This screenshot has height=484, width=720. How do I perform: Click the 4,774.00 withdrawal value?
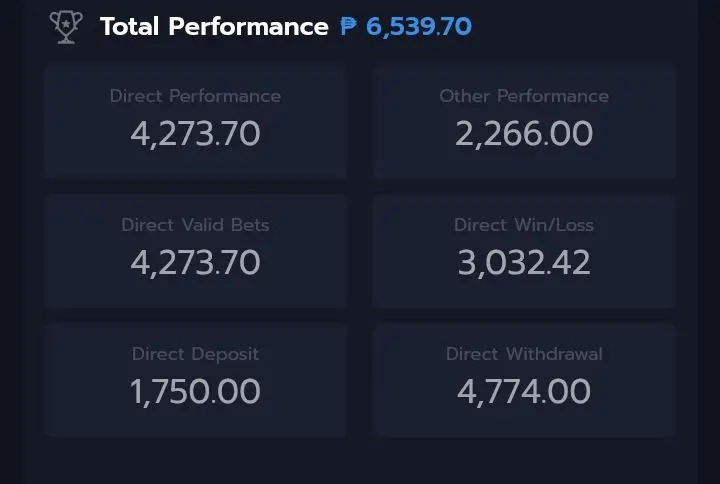point(524,392)
